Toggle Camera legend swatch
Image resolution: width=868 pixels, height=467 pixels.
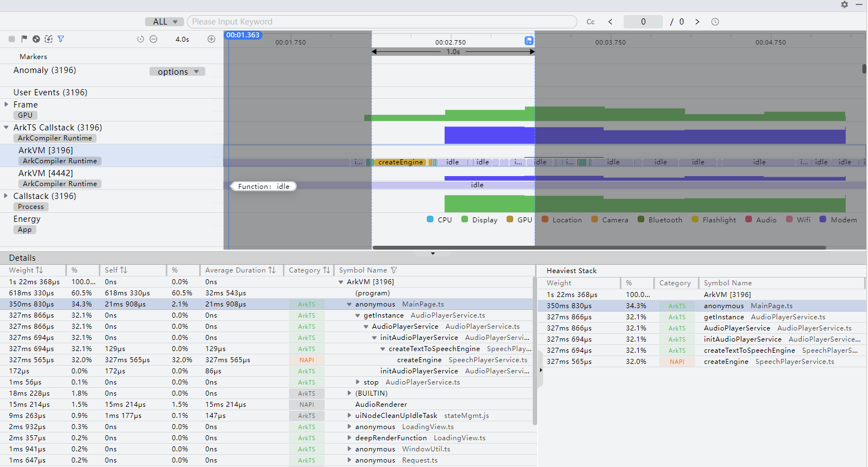595,219
